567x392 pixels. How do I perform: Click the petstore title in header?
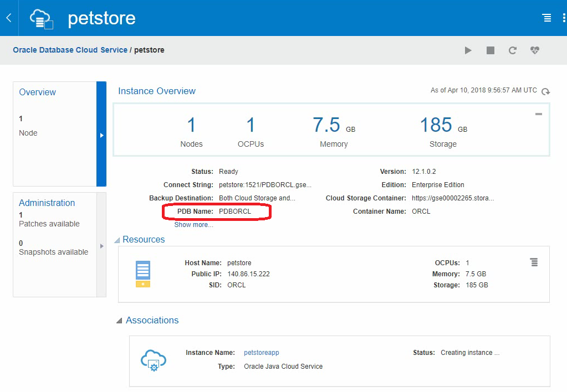(101, 18)
